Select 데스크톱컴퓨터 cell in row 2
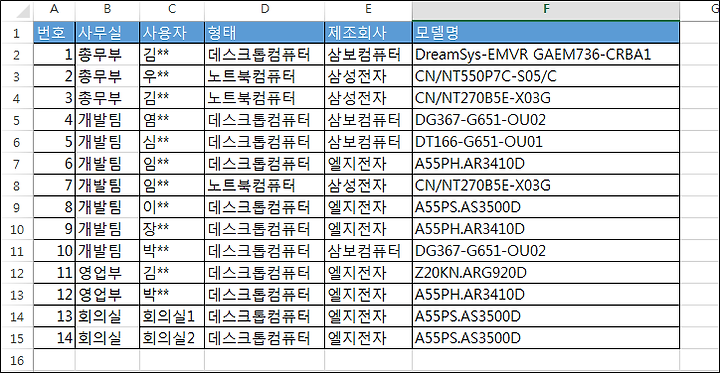Image resolution: width=720 pixels, height=373 pixels. pyautogui.click(x=264, y=55)
